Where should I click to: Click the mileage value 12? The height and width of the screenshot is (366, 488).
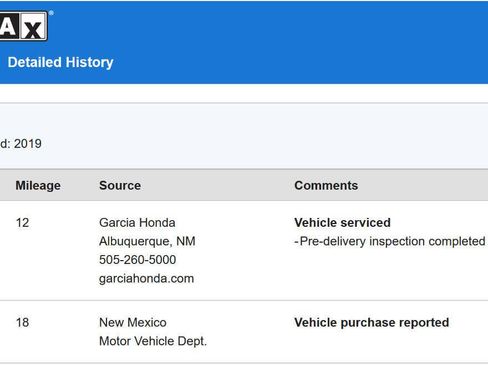coord(22,223)
